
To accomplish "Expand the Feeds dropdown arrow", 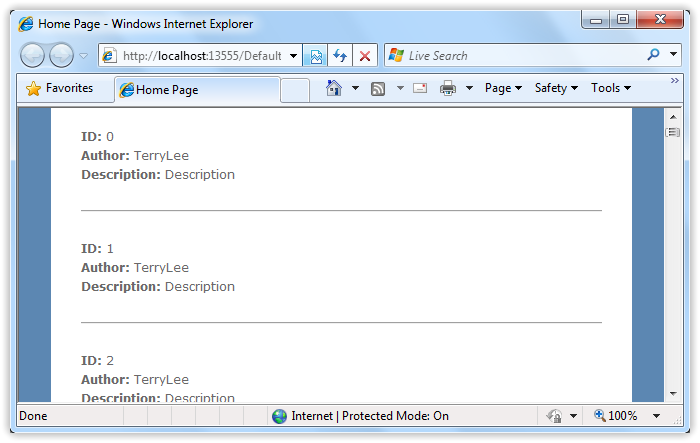I will 400,88.
